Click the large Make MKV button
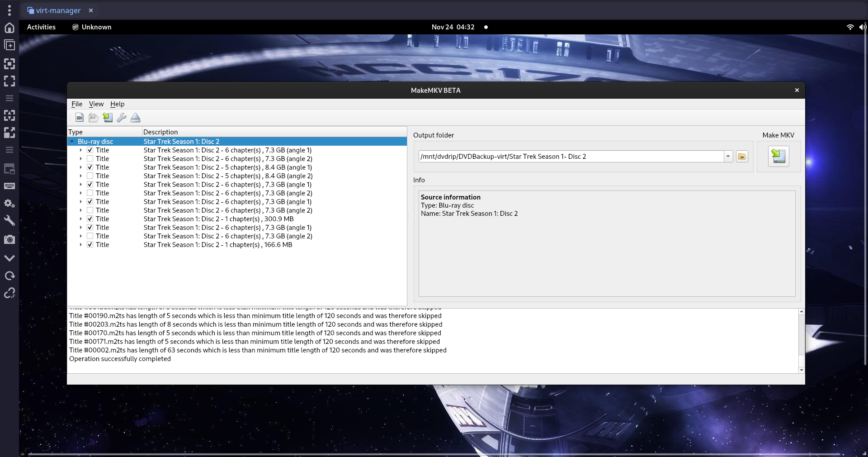The width and height of the screenshot is (868, 457). (x=778, y=157)
